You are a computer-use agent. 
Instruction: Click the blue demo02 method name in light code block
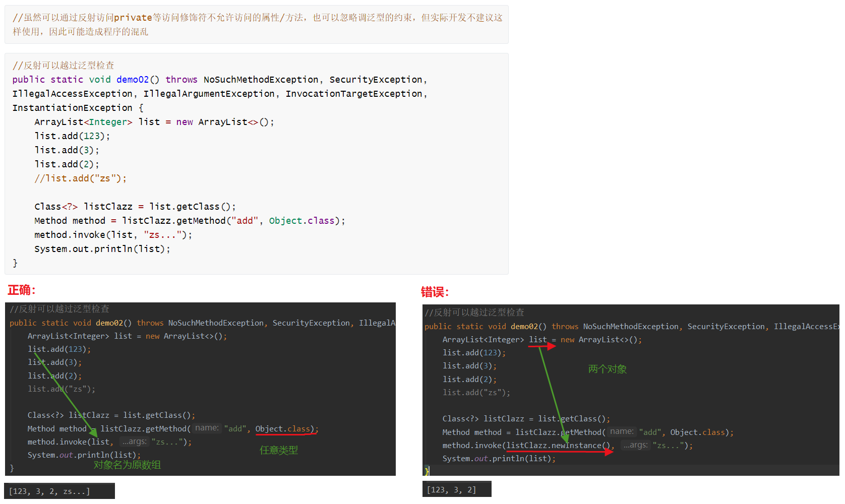coord(133,80)
